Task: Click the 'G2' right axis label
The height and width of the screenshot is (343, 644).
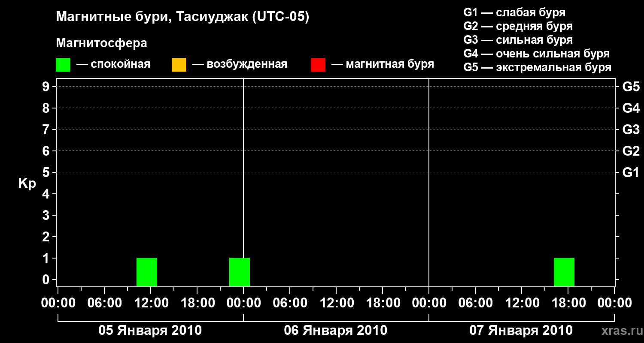Action: pos(631,151)
